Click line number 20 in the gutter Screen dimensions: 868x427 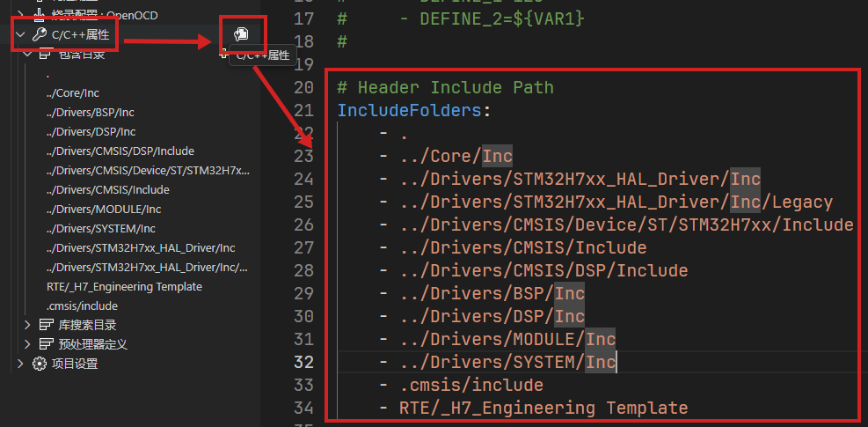(303, 88)
